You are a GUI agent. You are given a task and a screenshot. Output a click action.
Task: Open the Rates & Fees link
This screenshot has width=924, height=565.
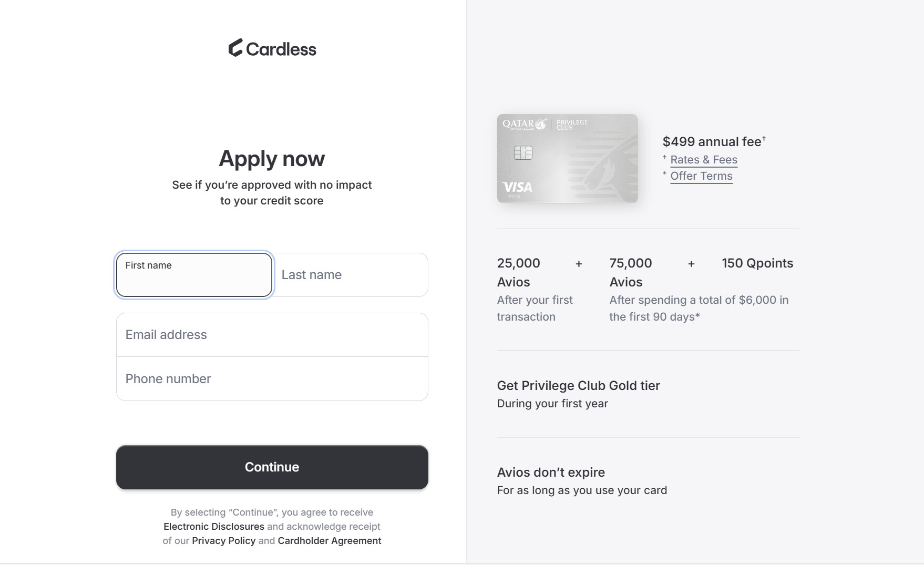(703, 160)
